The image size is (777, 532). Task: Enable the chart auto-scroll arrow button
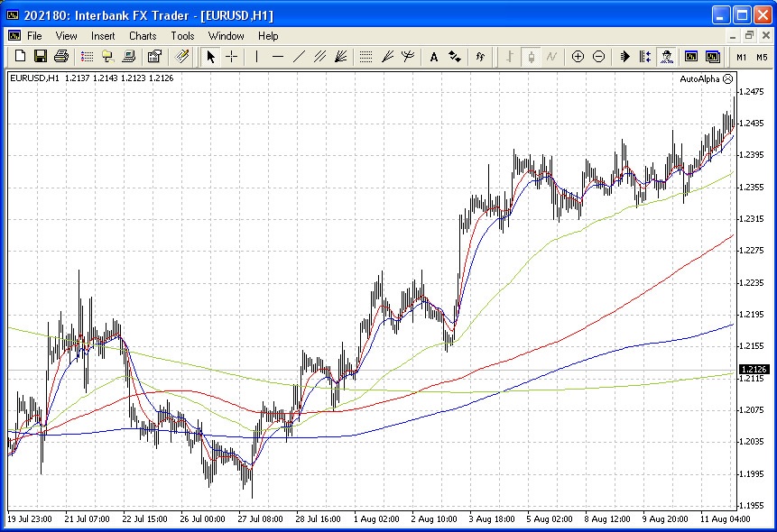point(624,56)
